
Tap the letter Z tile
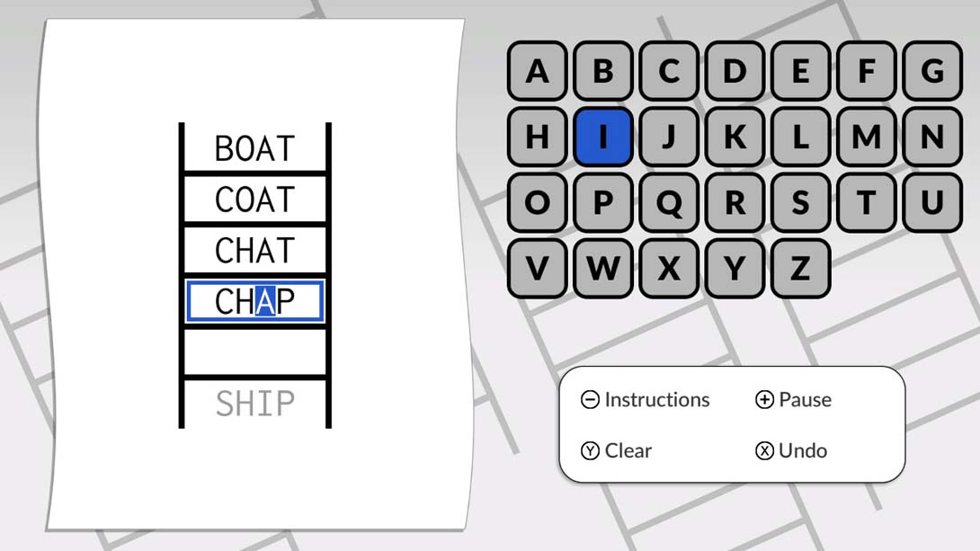point(800,268)
